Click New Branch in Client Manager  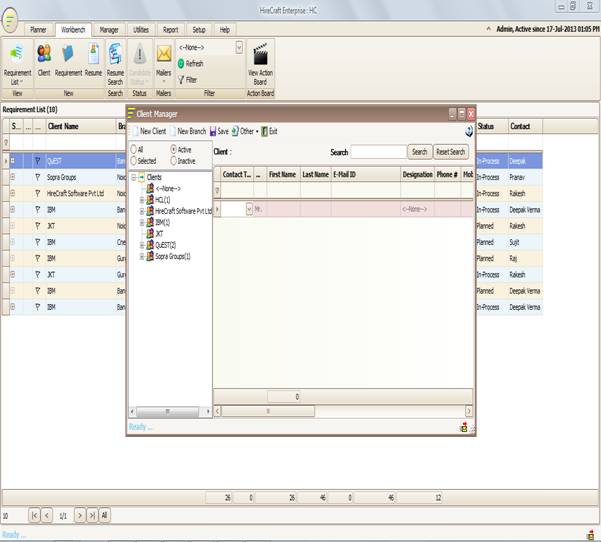coord(188,131)
